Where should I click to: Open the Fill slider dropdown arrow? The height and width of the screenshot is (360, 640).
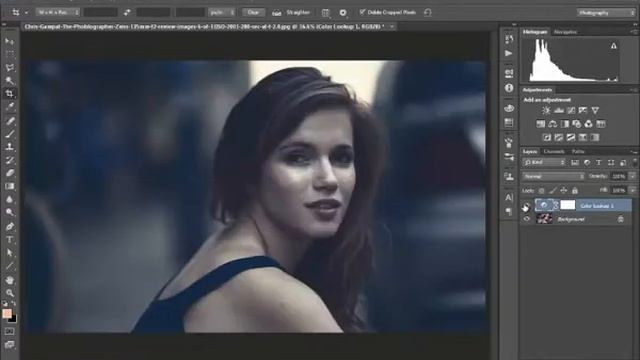[x=632, y=190]
